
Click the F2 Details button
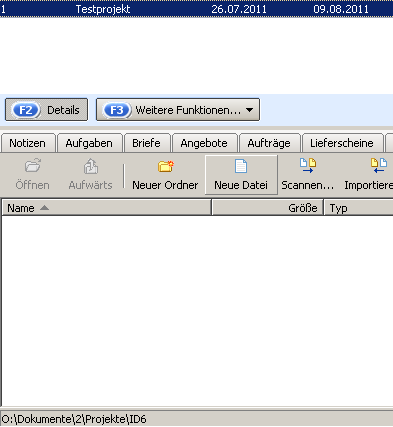tap(46, 110)
